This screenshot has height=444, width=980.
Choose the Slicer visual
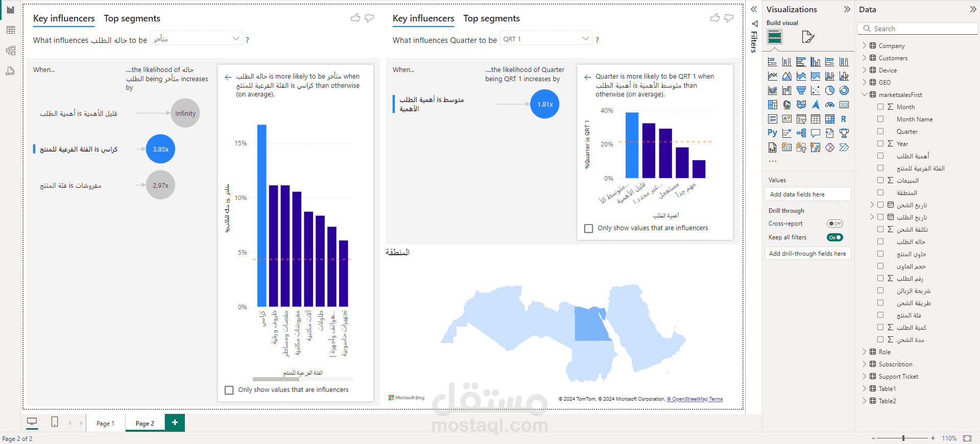[x=801, y=119]
